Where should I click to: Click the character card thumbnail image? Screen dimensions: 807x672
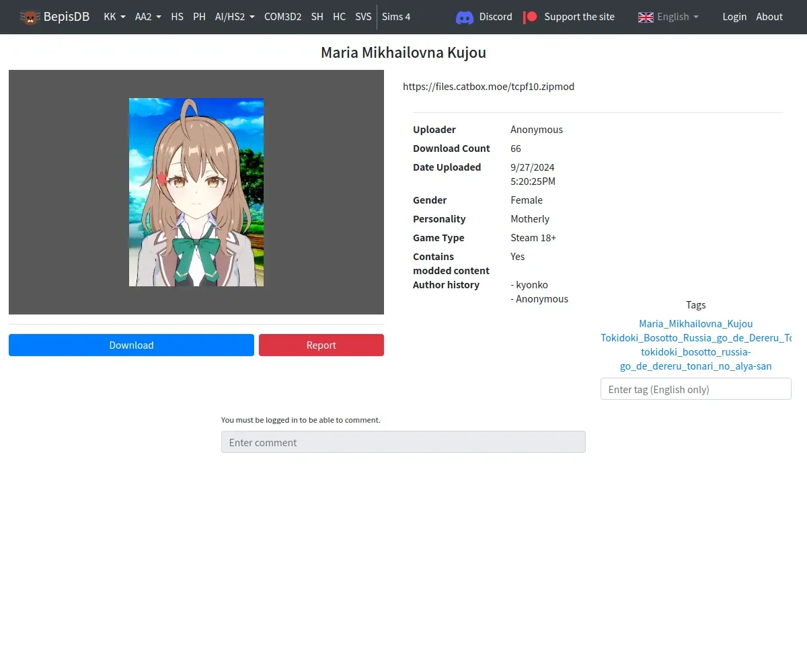pyautogui.click(x=196, y=192)
